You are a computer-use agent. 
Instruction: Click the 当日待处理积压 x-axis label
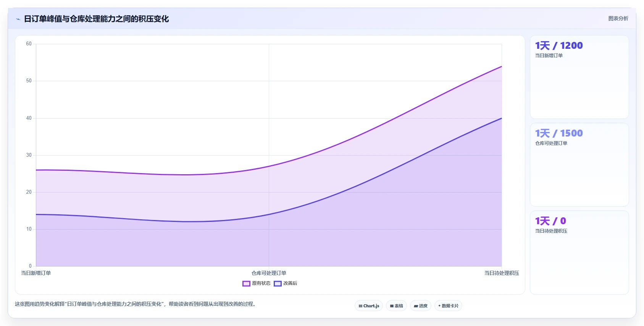coord(502,273)
